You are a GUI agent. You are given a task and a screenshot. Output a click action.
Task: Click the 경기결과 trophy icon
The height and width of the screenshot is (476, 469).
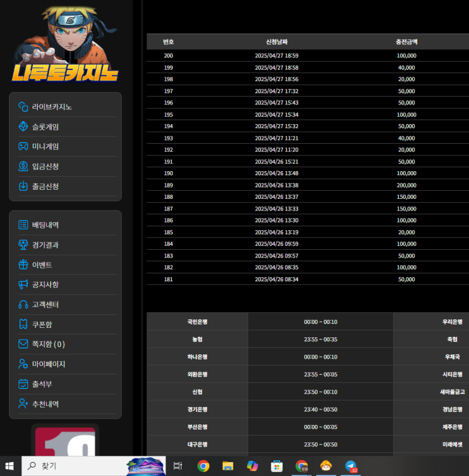[x=23, y=245]
